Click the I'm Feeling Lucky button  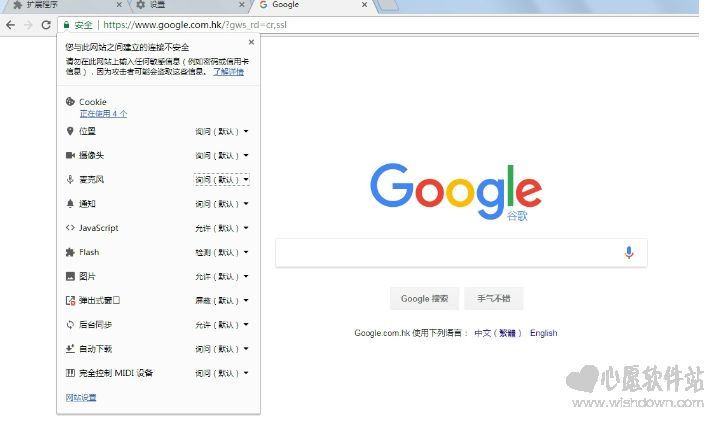(x=494, y=299)
